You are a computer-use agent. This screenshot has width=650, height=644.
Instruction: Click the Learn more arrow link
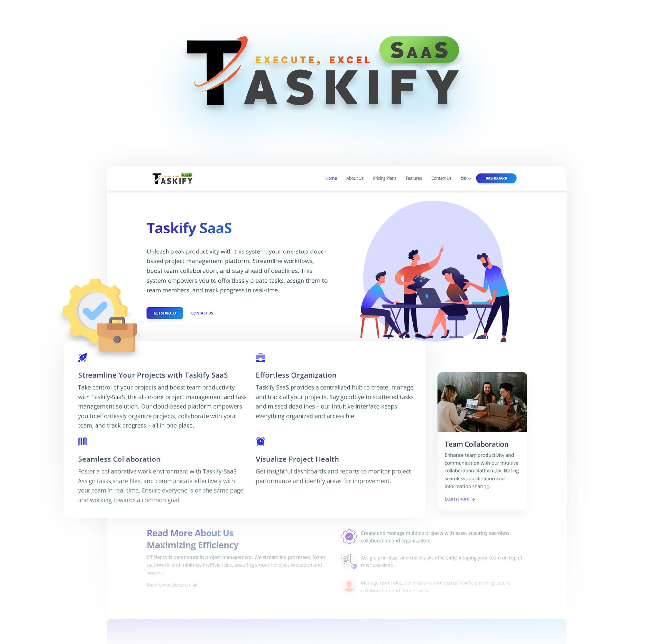[x=459, y=499]
